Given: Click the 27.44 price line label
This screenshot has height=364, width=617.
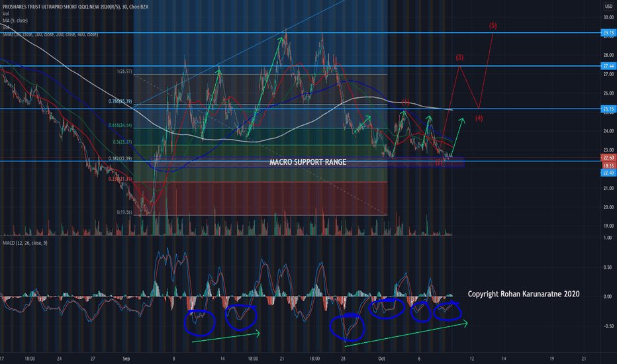Looking at the screenshot, I should pyautogui.click(x=609, y=66).
